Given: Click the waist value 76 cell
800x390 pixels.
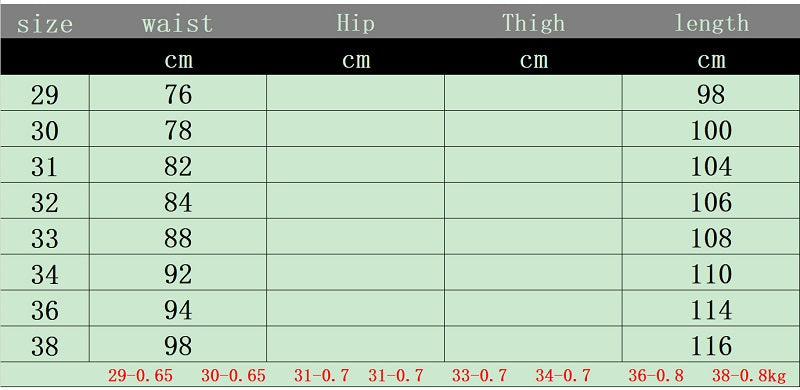Looking at the screenshot, I should (x=178, y=93).
